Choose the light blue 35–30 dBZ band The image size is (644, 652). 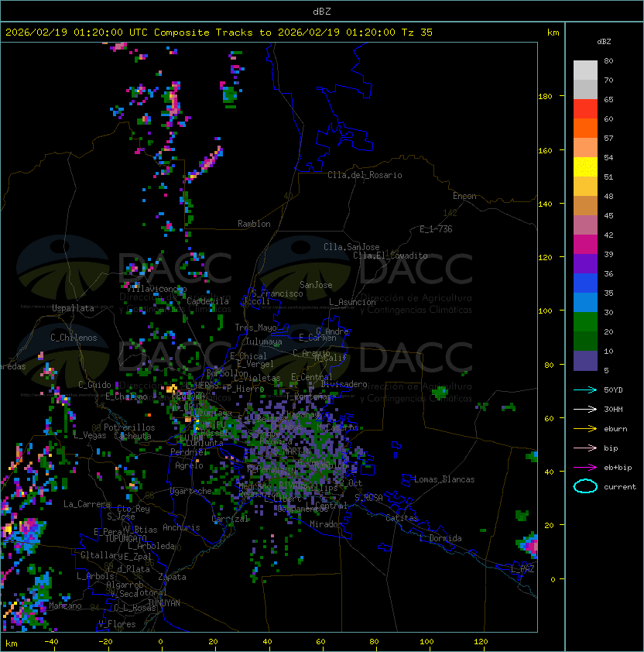(x=585, y=302)
